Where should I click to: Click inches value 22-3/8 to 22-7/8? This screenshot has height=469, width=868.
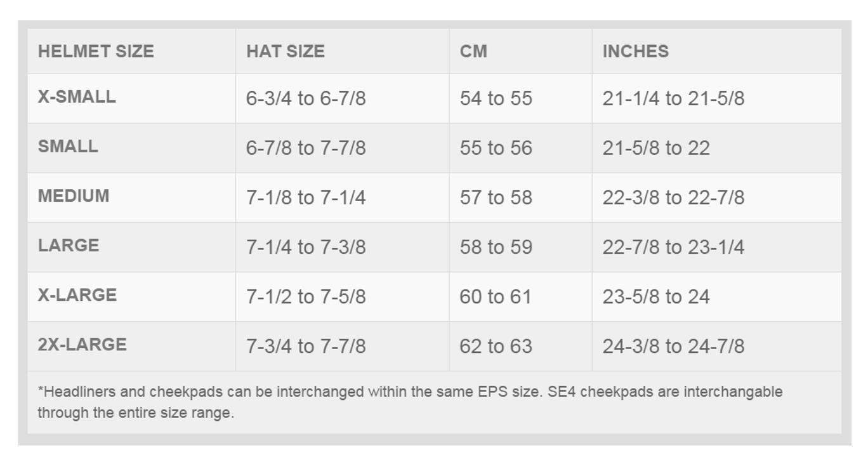click(x=673, y=197)
